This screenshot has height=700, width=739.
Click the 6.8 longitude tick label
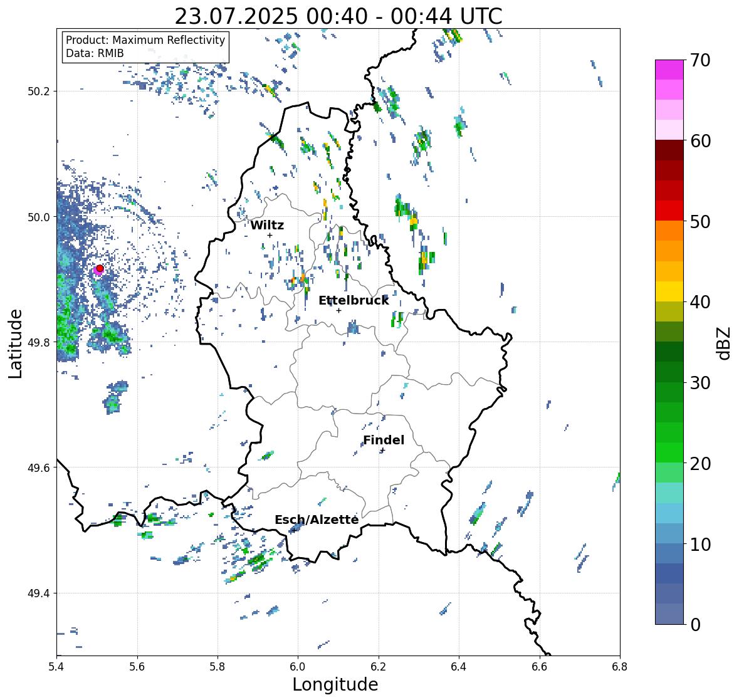click(620, 667)
